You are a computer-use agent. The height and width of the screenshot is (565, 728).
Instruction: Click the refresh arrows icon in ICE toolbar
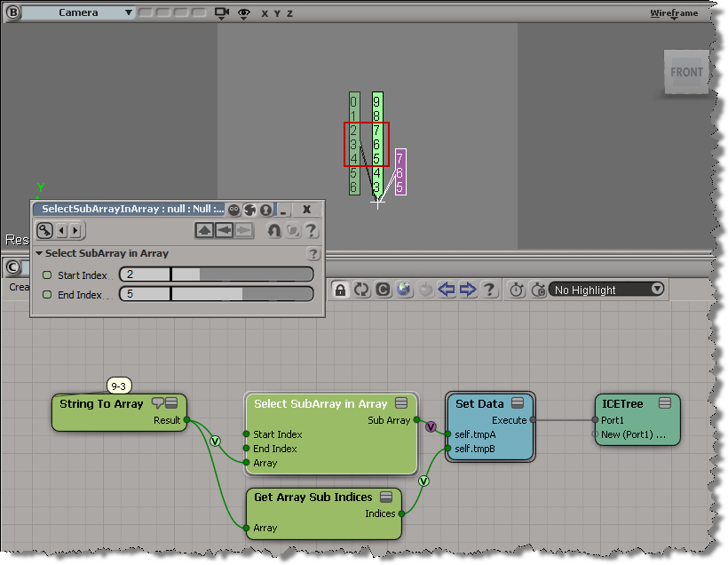361,290
